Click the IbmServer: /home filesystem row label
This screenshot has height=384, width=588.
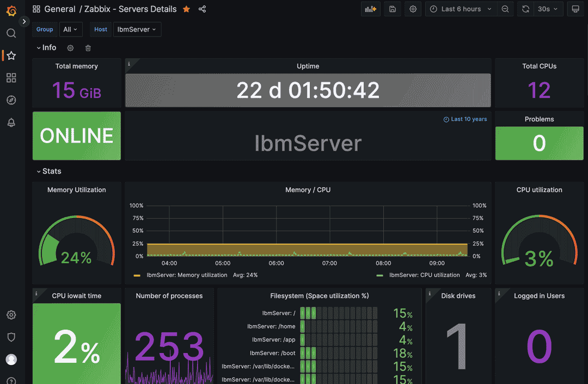click(271, 326)
